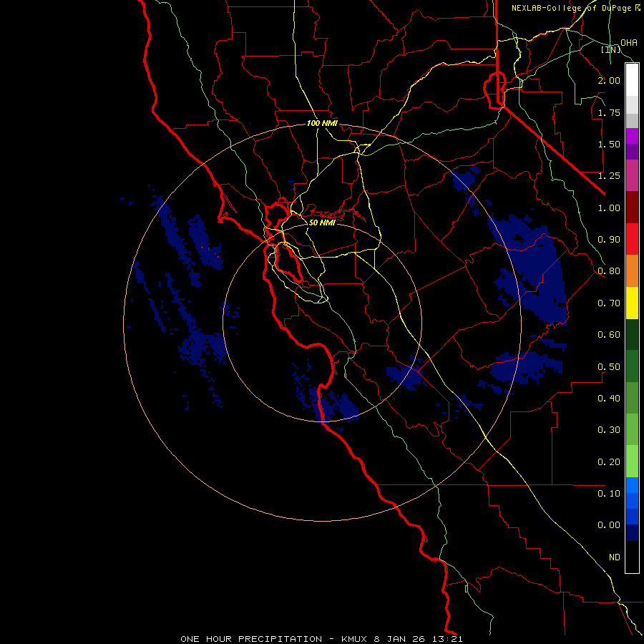Select the bright magenta swatch above 1.50

(x=632, y=136)
